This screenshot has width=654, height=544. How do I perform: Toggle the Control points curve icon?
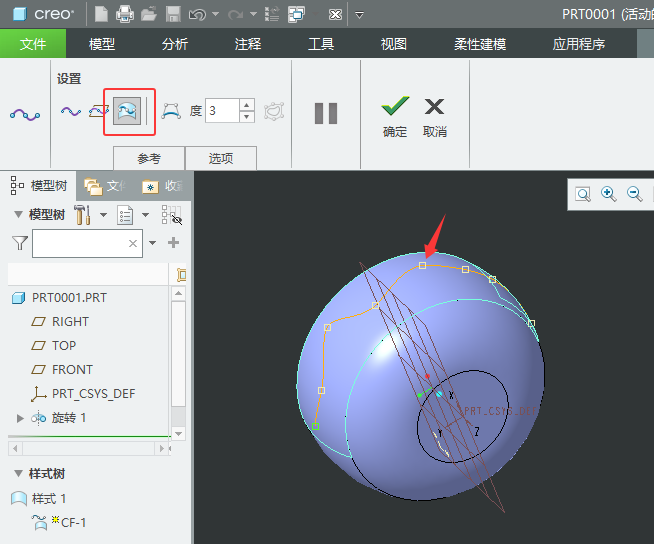pyautogui.click(x=171, y=111)
